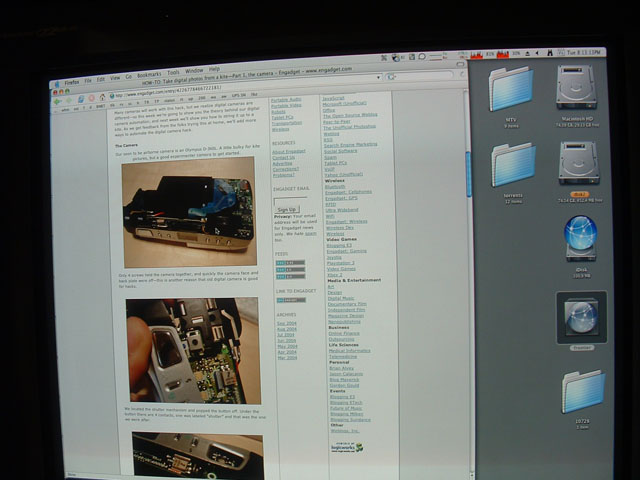Open the Tools menu in Firefox
Viewport: 640px width, 480px height.
[173, 73]
